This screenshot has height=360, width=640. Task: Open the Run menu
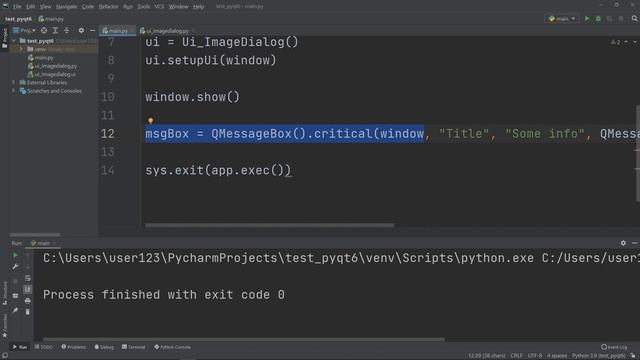(x=128, y=7)
